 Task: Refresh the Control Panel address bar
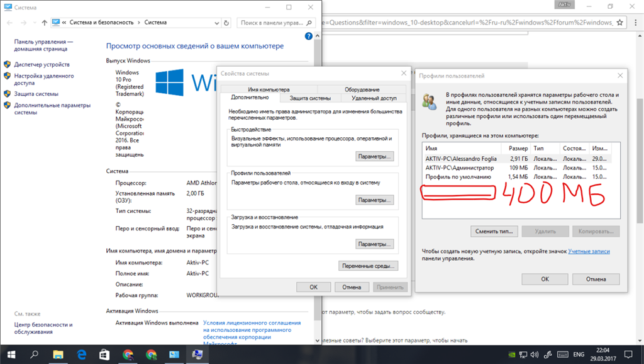(226, 23)
